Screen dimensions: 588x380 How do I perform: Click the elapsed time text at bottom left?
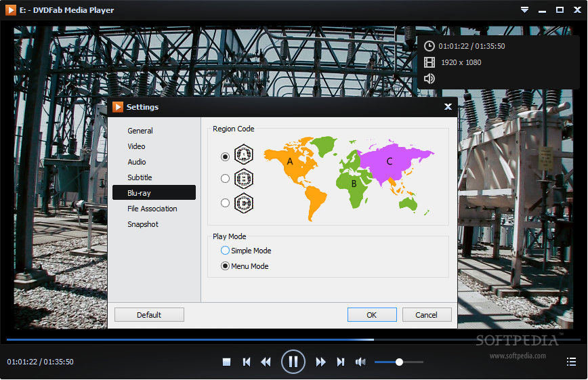[40, 362]
